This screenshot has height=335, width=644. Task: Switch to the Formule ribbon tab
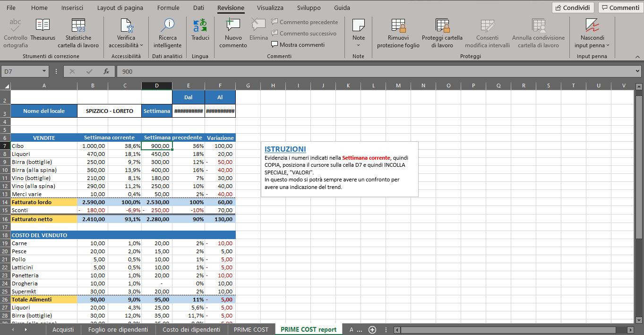coord(168,8)
